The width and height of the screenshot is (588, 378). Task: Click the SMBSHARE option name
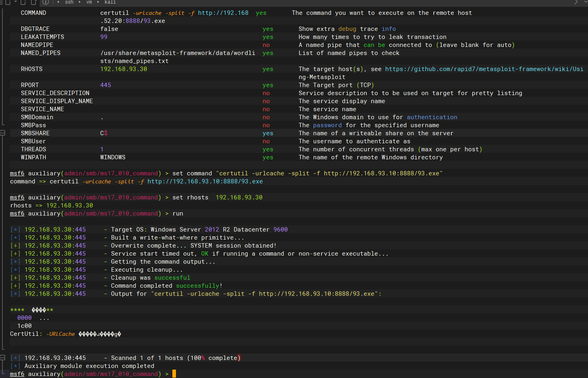(35, 133)
